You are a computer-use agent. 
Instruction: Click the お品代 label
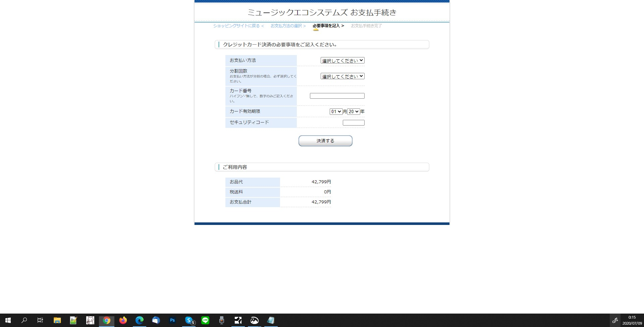(236, 182)
